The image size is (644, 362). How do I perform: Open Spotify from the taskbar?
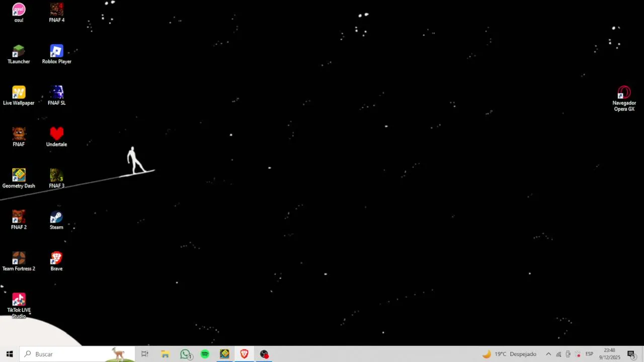[205, 354]
